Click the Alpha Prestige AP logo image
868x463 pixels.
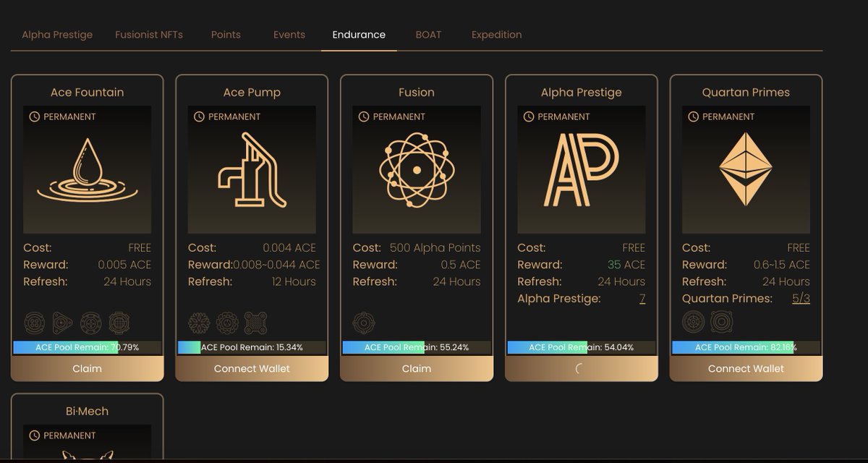(582, 170)
